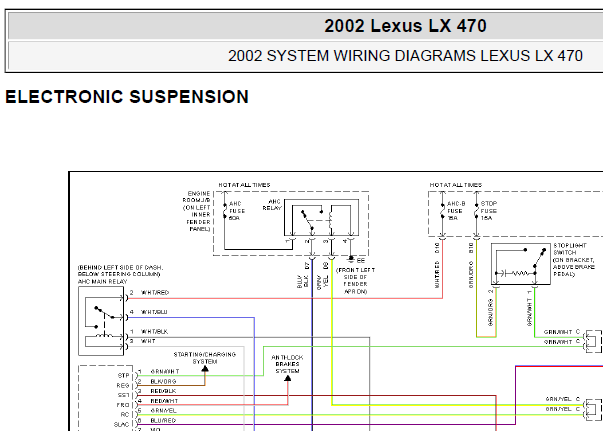Screen dimensions: 603x431
Task: Click vertical "WHT/RED" label below AHC-B fuse
Action: (437, 275)
